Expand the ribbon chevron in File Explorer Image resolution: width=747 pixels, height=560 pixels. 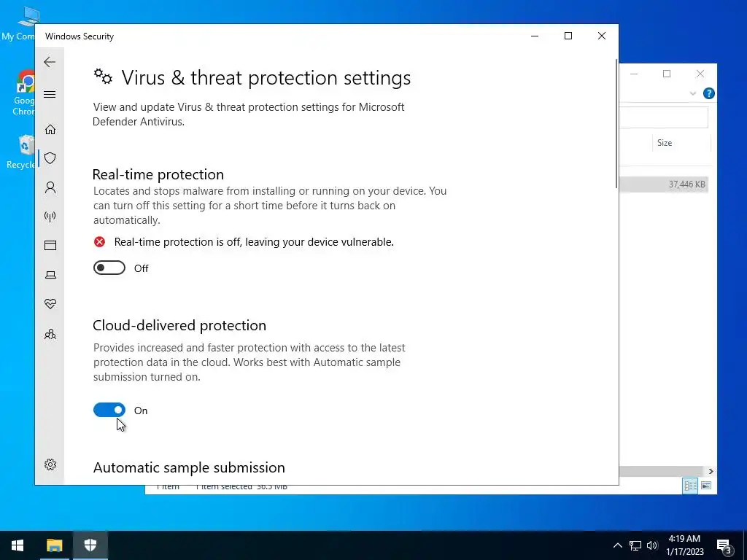pos(693,93)
